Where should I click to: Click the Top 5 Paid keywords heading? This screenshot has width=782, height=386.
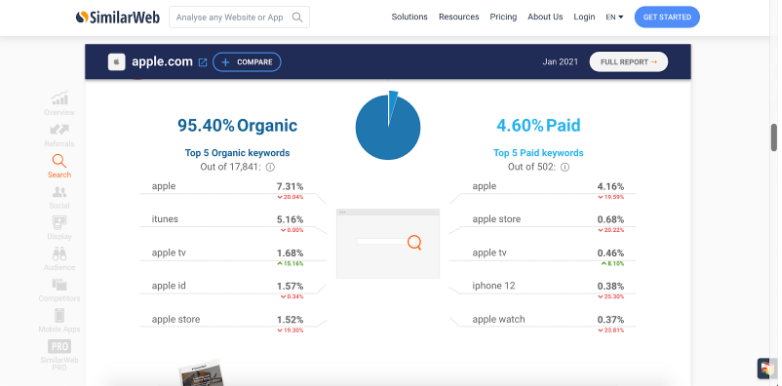(x=538, y=153)
